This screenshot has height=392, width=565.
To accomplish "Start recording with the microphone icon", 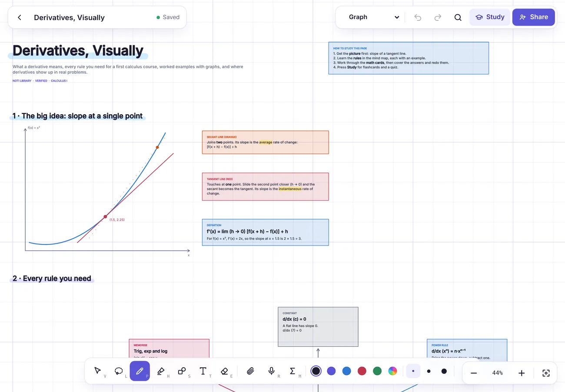I will [x=271, y=371].
